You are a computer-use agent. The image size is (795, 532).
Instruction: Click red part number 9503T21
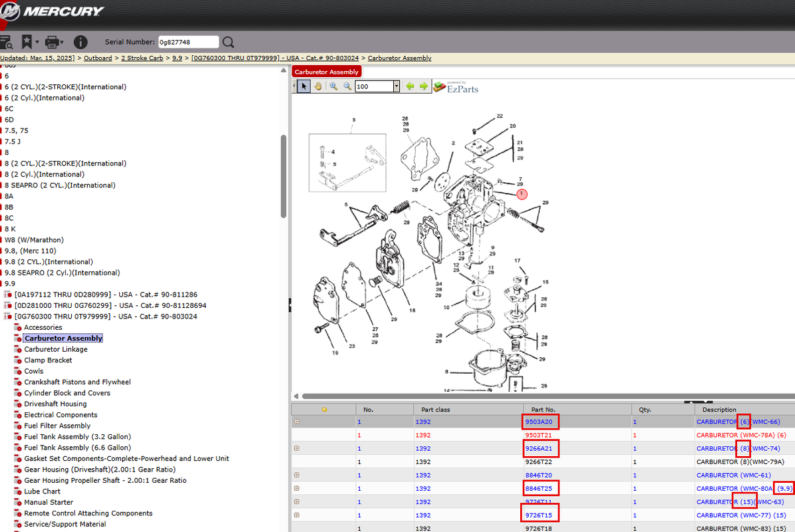[x=538, y=435]
